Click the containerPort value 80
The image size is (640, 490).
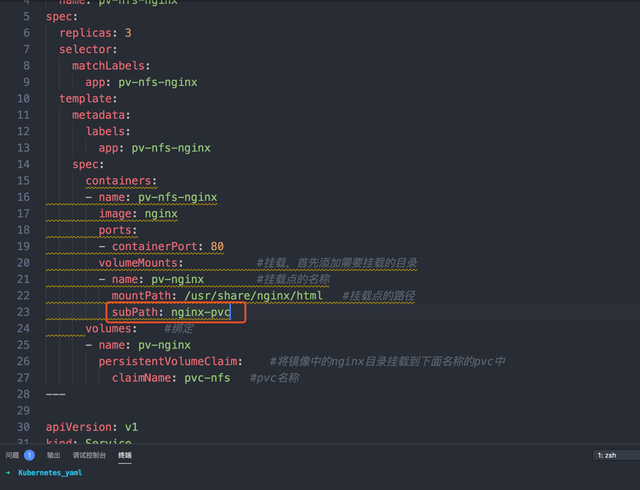tap(217, 247)
